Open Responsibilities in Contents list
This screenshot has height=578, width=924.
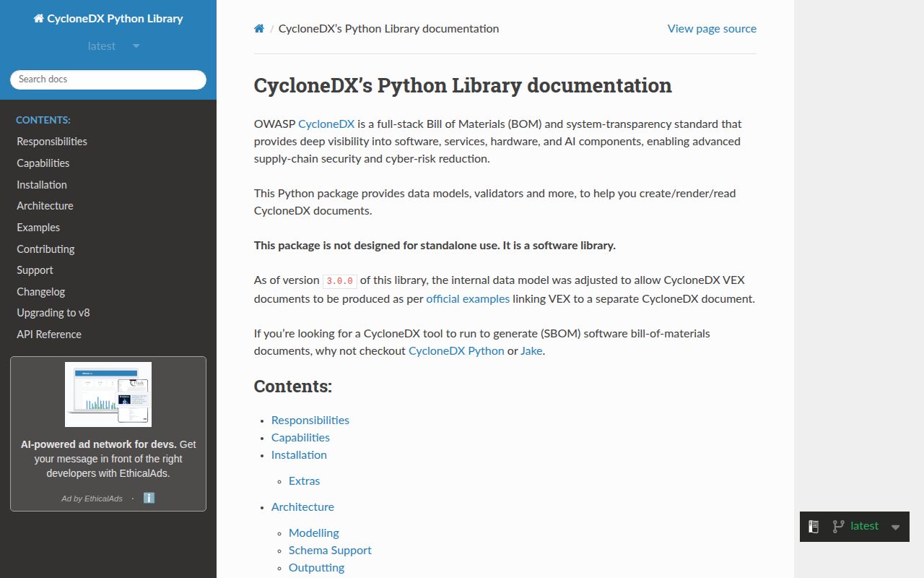[310, 420]
